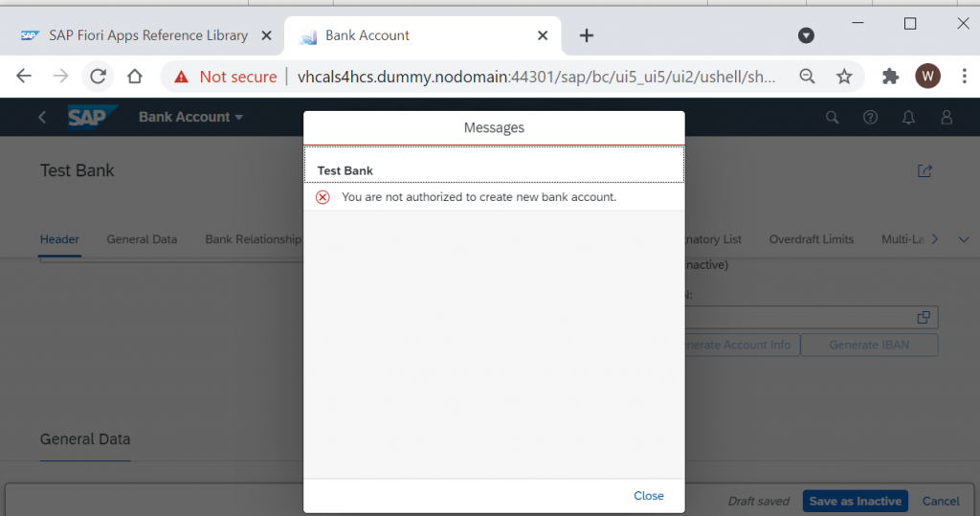Click the General Data section heading
The width and height of the screenshot is (980, 516).
85,439
